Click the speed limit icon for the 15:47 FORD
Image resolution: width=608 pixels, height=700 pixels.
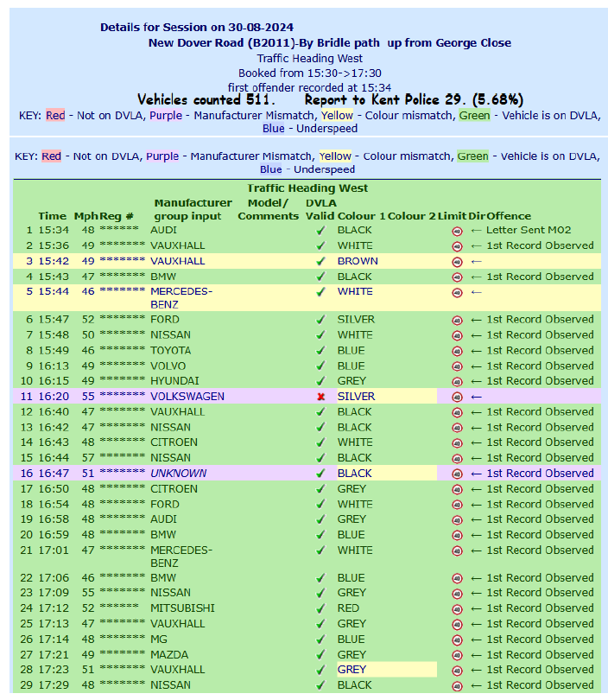(457, 320)
